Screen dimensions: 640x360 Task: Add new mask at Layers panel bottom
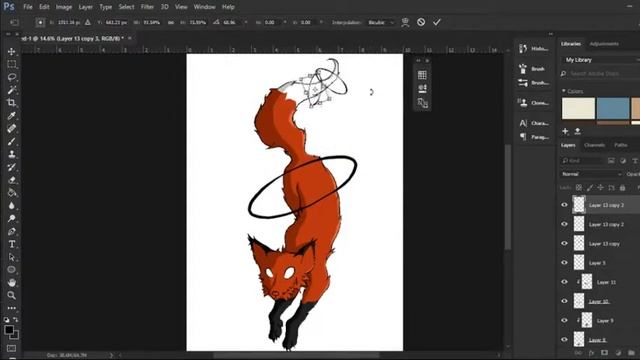coord(604,353)
